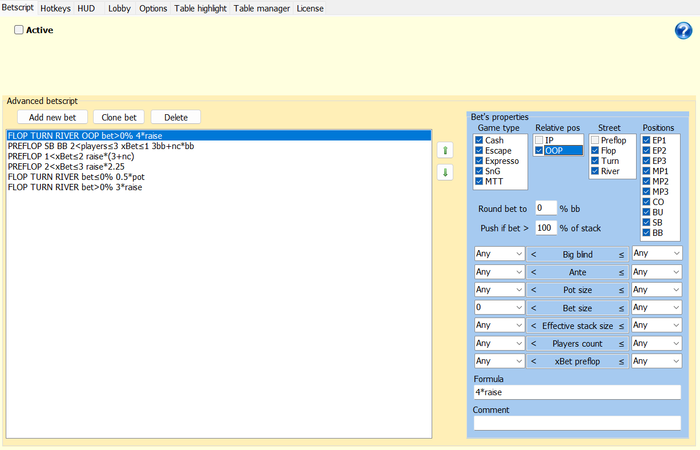
Task: Move selected bet down with arrow icon
Action: 445,172
